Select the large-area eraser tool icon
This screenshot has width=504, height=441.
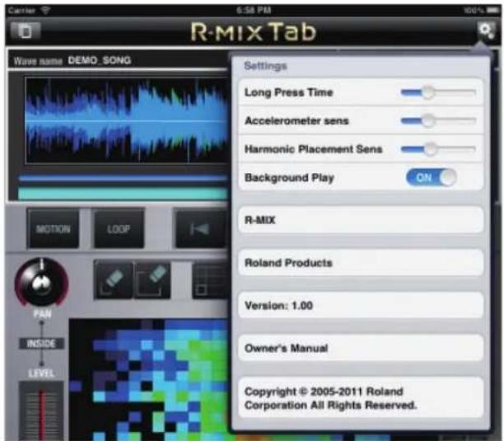152,279
